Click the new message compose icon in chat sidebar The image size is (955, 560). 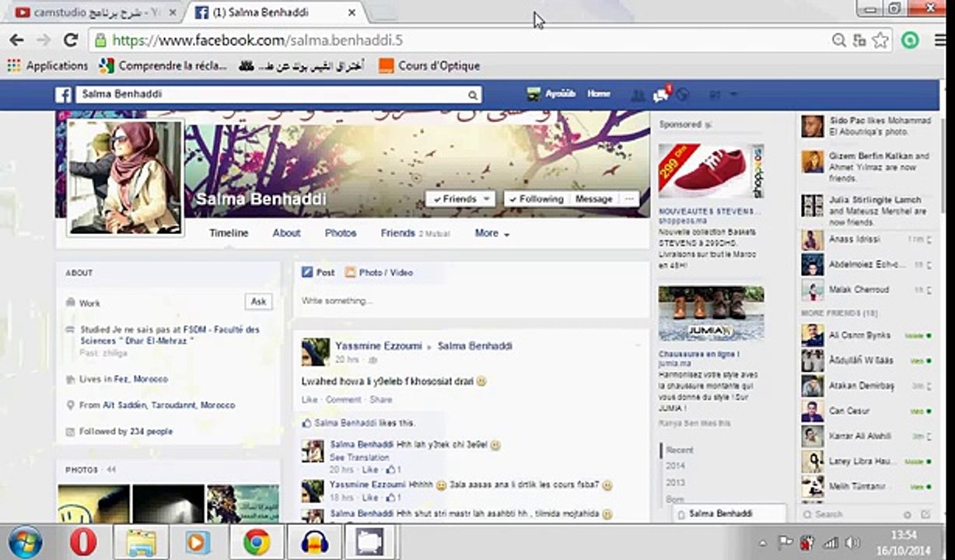pos(925,514)
